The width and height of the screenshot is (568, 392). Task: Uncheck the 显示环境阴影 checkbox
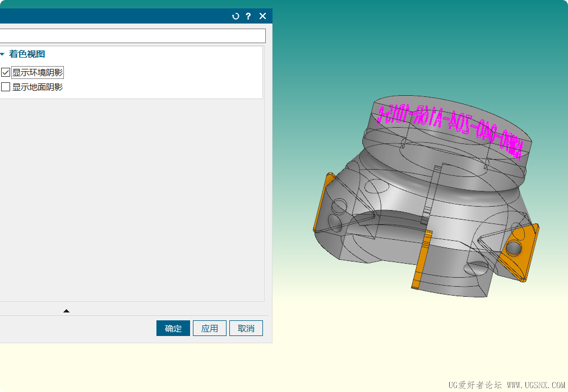point(6,72)
